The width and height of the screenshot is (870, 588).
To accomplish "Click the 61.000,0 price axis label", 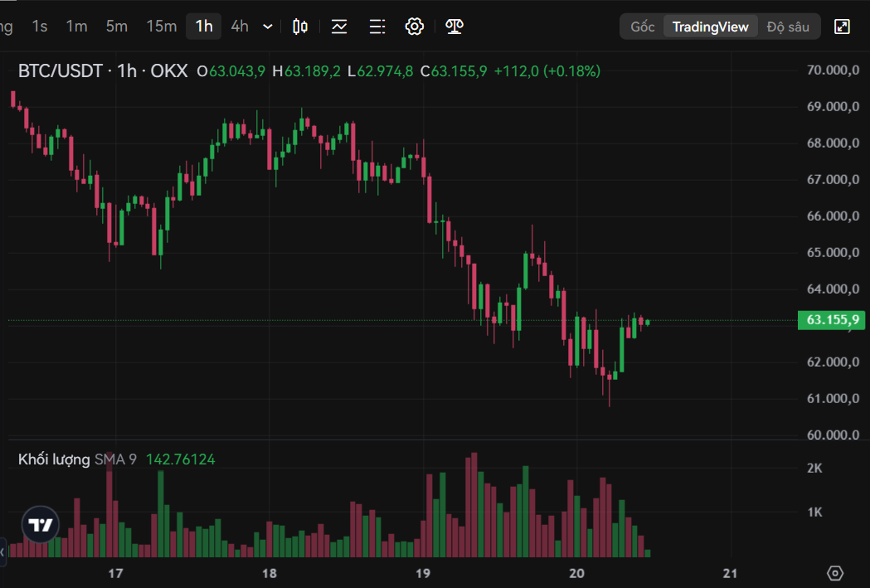I will pyautogui.click(x=833, y=399).
